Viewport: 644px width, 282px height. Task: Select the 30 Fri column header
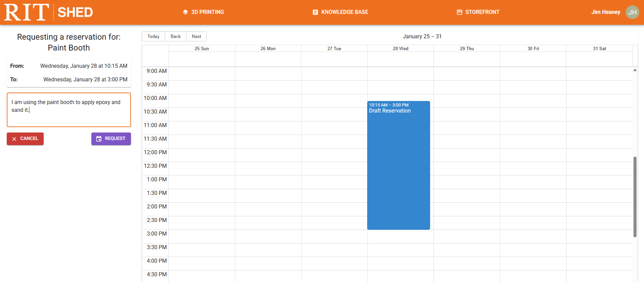533,48
